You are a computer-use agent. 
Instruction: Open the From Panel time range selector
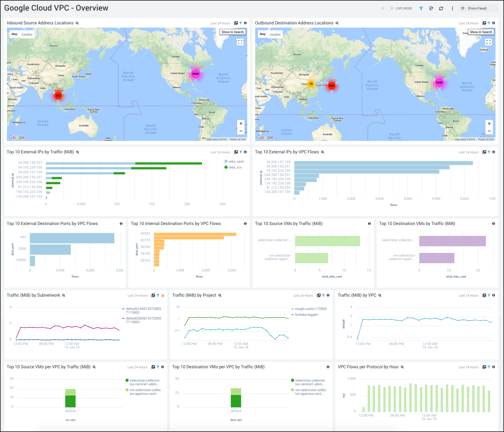477,8
